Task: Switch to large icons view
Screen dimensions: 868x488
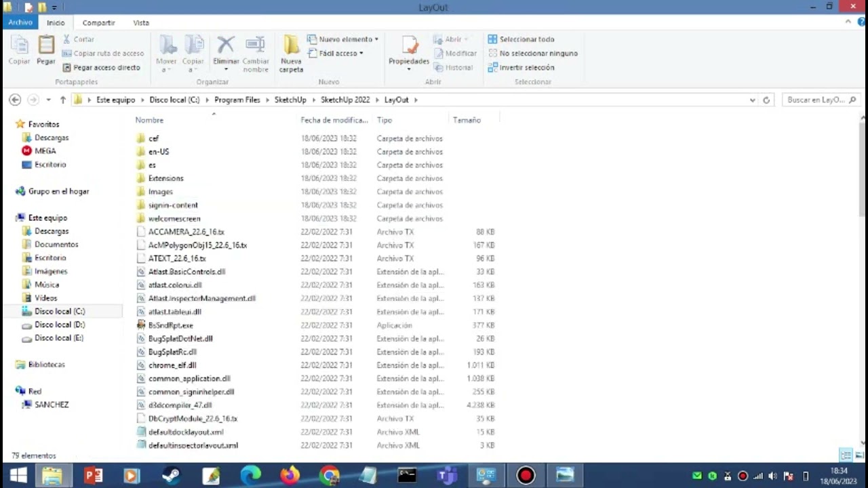Action: 859,455
